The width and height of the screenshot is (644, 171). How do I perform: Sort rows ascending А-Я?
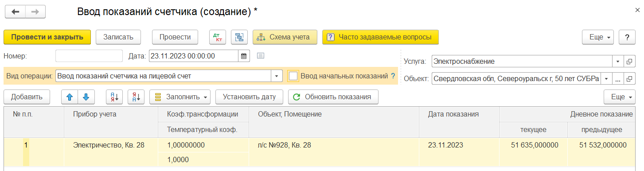(x=114, y=97)
